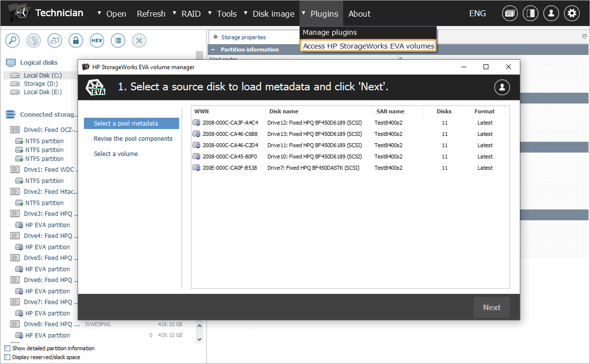590x364 pixels.
Task: Open the settings gear in the top bar
Action: click(572, 14)
